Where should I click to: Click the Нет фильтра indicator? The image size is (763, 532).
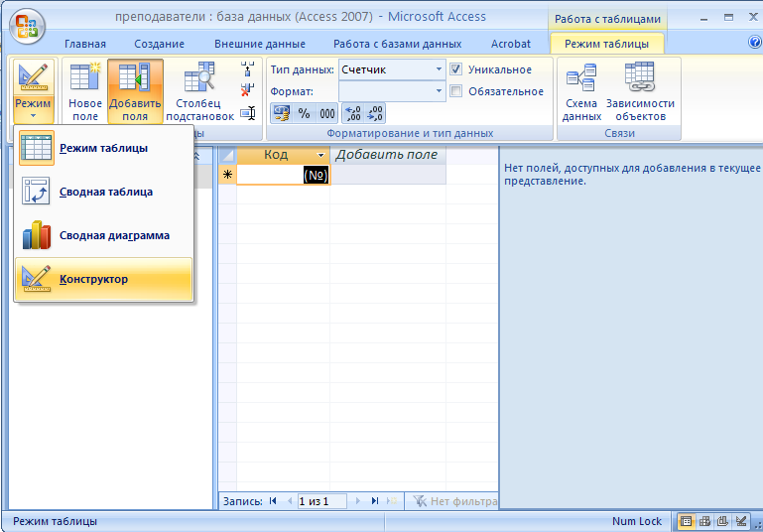(455, 501)
